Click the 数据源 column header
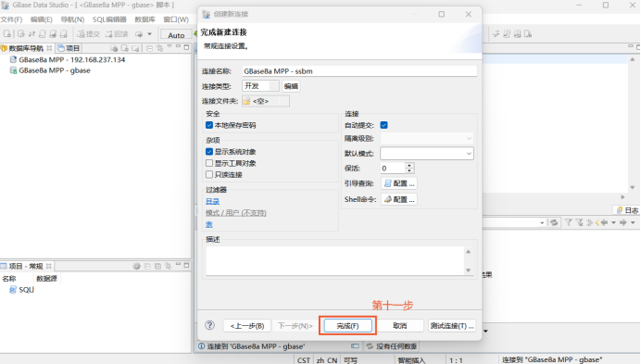This screenshot has height=364, width=641. pos(46,279)
